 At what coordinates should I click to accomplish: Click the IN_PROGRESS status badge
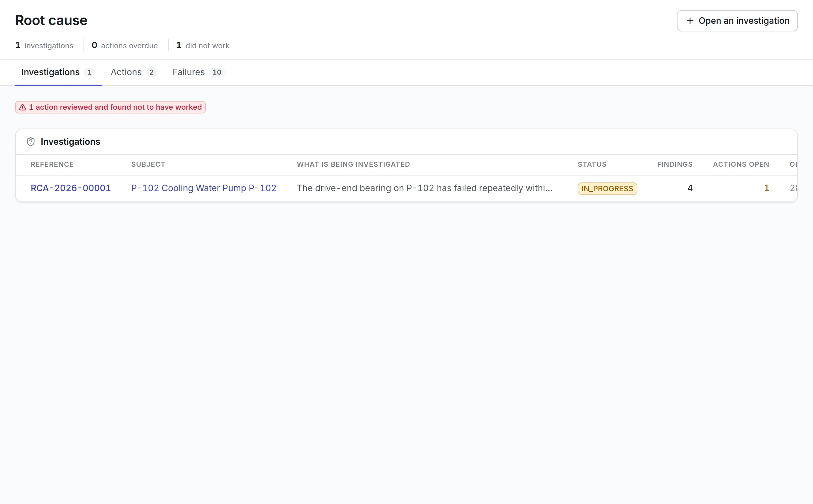(x=607, y=189)
